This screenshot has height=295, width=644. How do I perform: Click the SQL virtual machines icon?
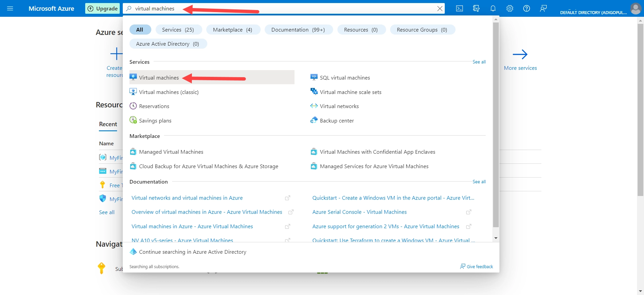point(314,77)
